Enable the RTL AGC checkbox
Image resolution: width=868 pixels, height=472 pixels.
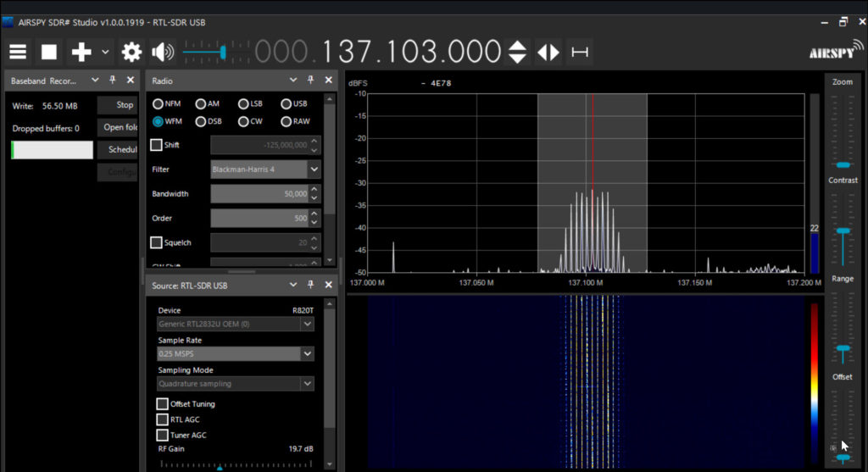[x=163, y=419]
